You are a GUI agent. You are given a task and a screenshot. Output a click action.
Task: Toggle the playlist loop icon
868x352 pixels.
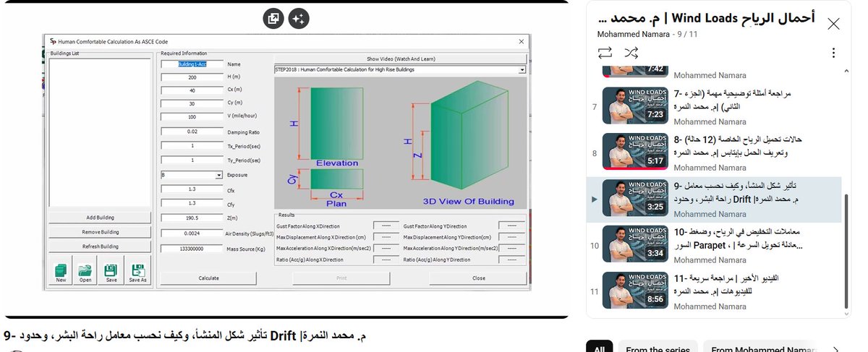pyautogui.click(x=605, y=53)
